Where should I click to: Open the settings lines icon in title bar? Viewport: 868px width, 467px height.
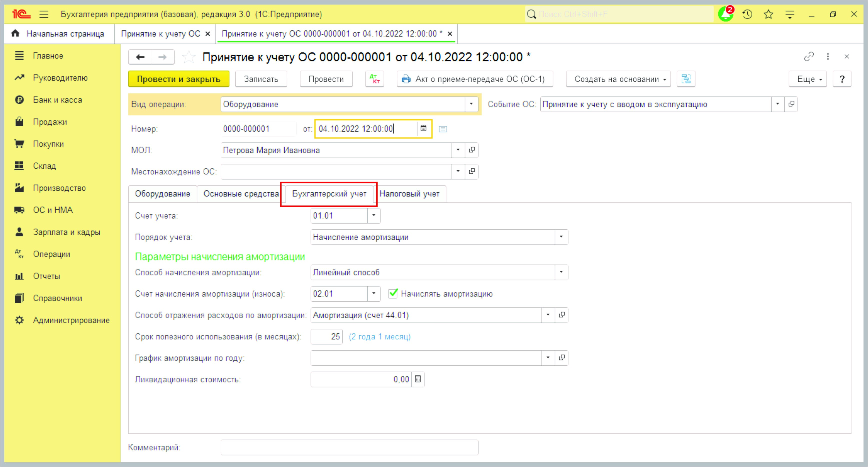point(790,14)
